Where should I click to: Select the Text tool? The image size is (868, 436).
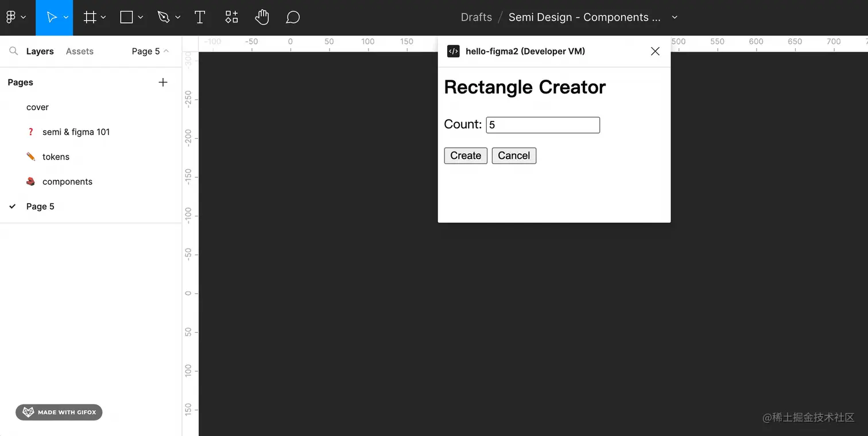tap(200, 17)
